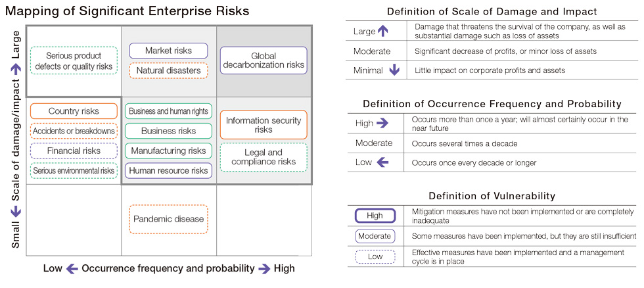Click the Natural disasters risk box
Viewport: 644px width, 288px height.
[x=168, y=70]
